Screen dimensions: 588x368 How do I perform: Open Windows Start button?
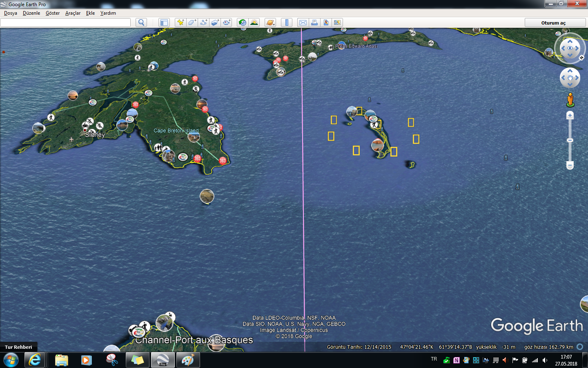coord(11,360)
